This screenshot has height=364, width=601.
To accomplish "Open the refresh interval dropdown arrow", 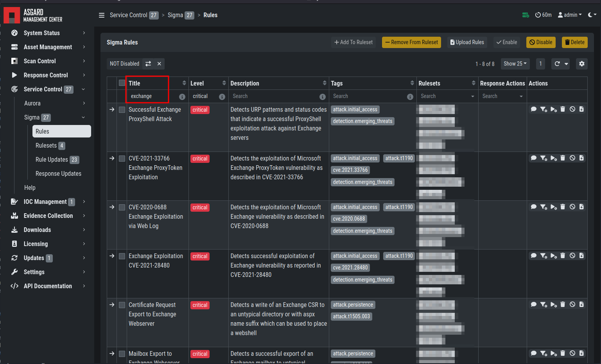I will [566, 64].
